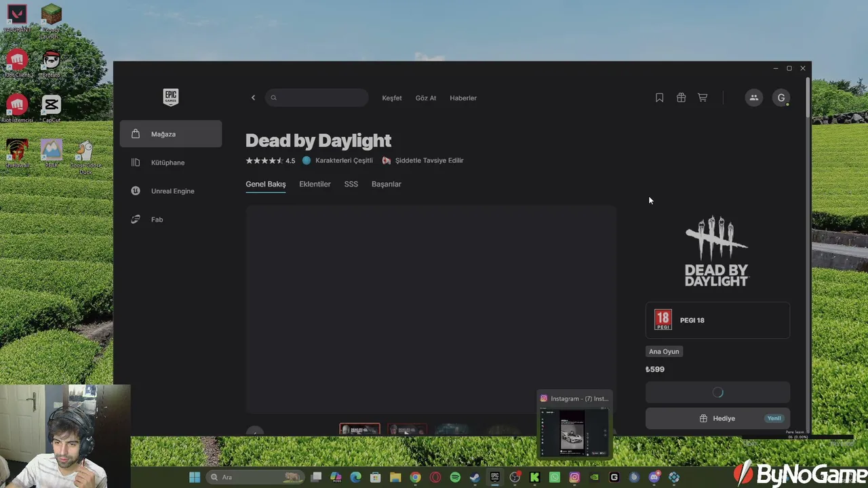Screen dimensions: 868x488
Task: Switch to the SSS tab
Action: (x=351, y=184)
